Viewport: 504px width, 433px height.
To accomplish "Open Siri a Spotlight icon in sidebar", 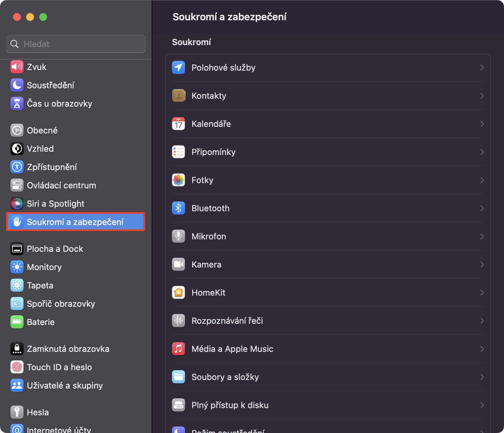I will pos(17,204).
